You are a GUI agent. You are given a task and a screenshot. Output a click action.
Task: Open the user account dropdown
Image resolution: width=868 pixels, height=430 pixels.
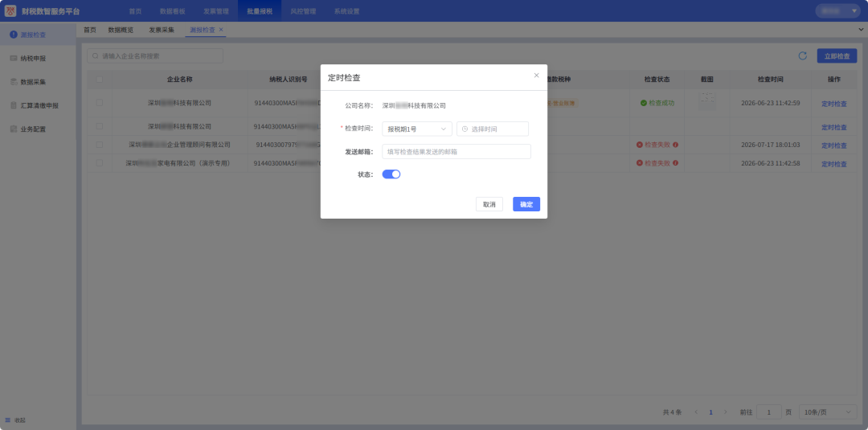(838, 11)
